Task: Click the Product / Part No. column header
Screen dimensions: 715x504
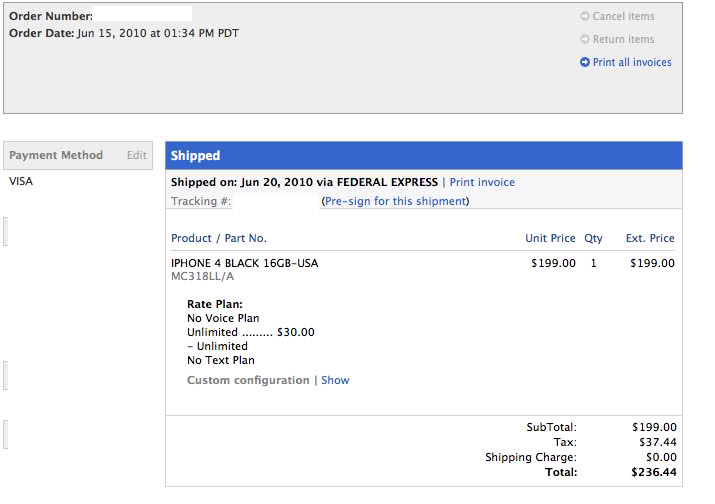Action: (219, 238)
